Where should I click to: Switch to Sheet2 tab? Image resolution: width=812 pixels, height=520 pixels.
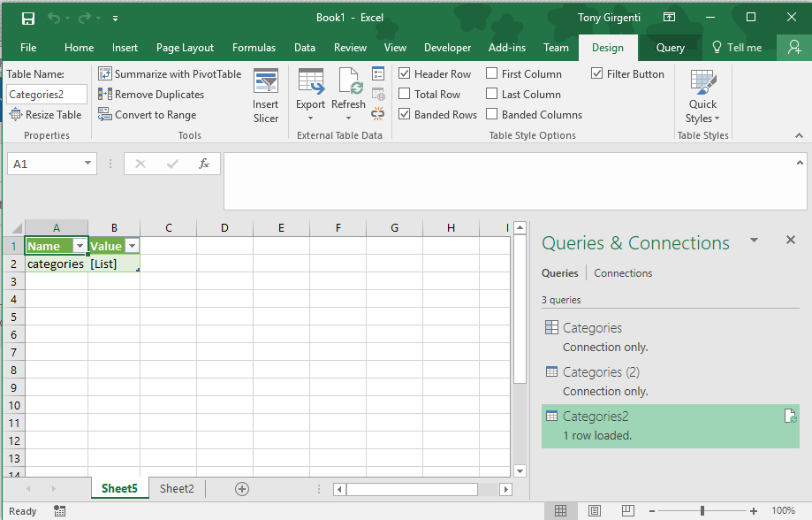pyautogui.click(x=177, y=488)
